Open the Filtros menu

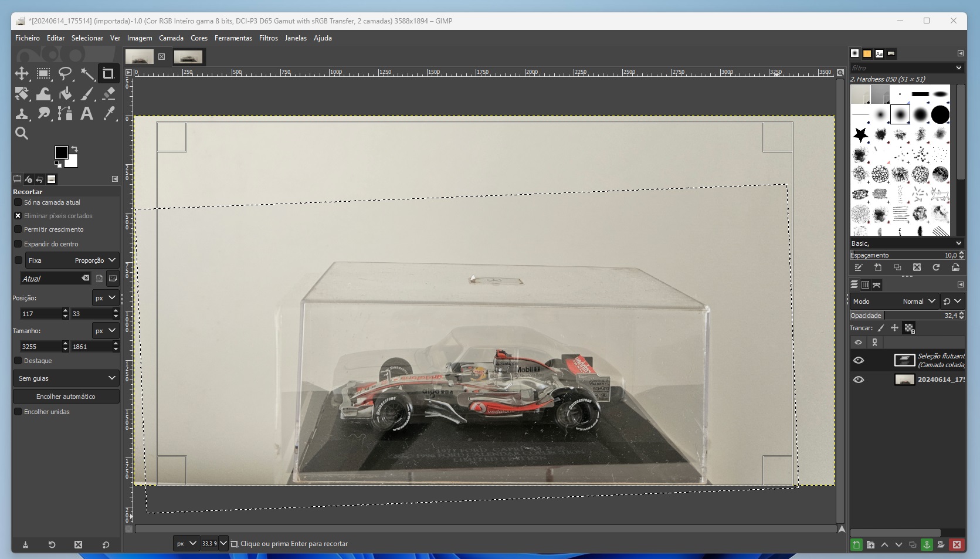pos(268,38)
